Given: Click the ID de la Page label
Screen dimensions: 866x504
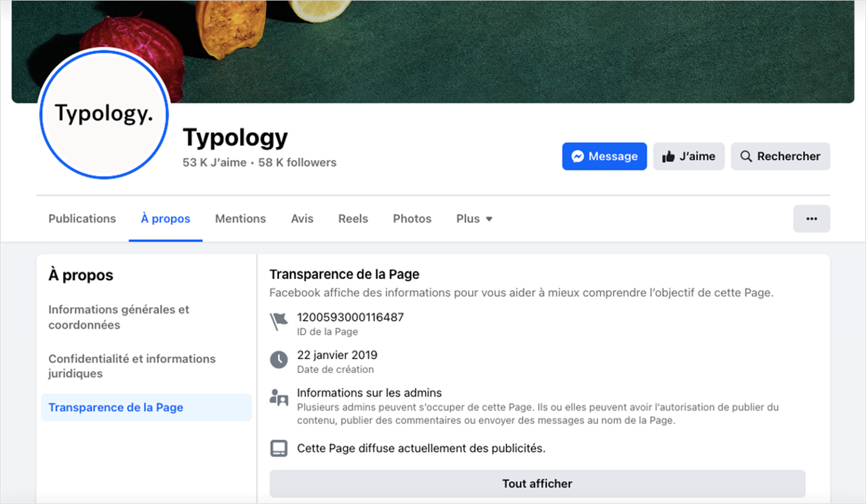Looking at the screenshot, I should click(x=327, y=332).
